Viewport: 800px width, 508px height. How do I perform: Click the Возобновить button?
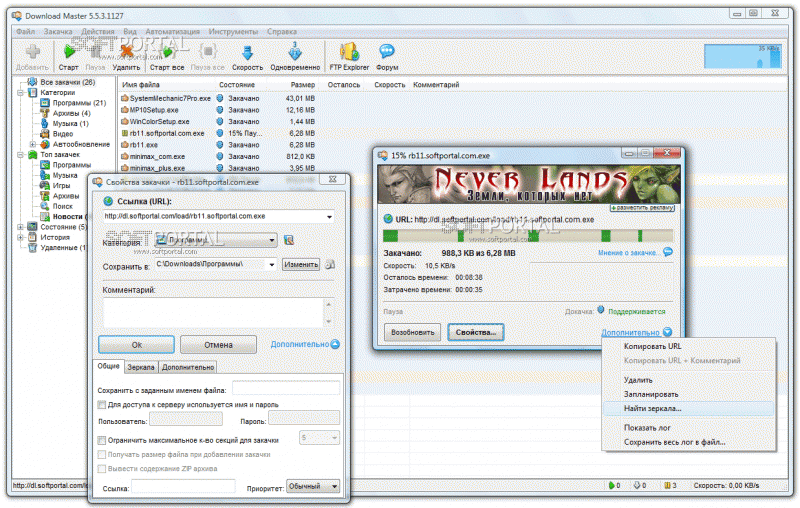click(413, 331)
